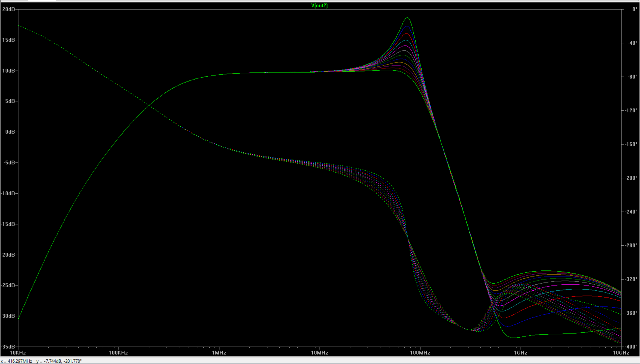Viewport: 640px width, 364px height.
Task: Click the 100MHz frequency axis label
Action: 420,353
